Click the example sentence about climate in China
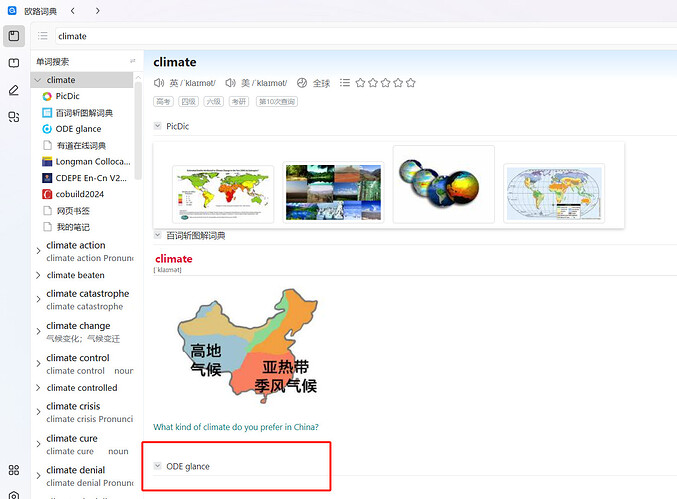This screenshot has height=499, width=677. [x=236, y=427]
